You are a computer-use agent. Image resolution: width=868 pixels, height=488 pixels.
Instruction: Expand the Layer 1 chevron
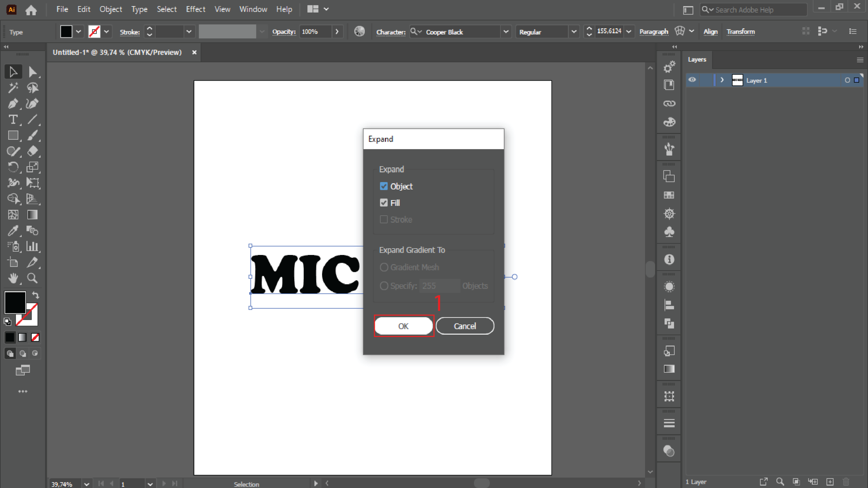click(722, 80)
